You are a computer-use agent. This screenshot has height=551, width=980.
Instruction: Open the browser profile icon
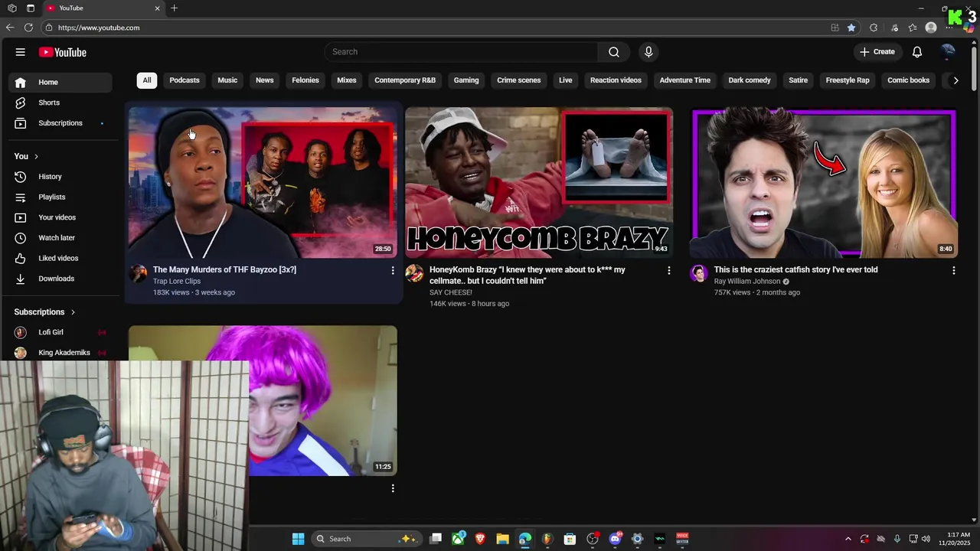tap(931, 28)
